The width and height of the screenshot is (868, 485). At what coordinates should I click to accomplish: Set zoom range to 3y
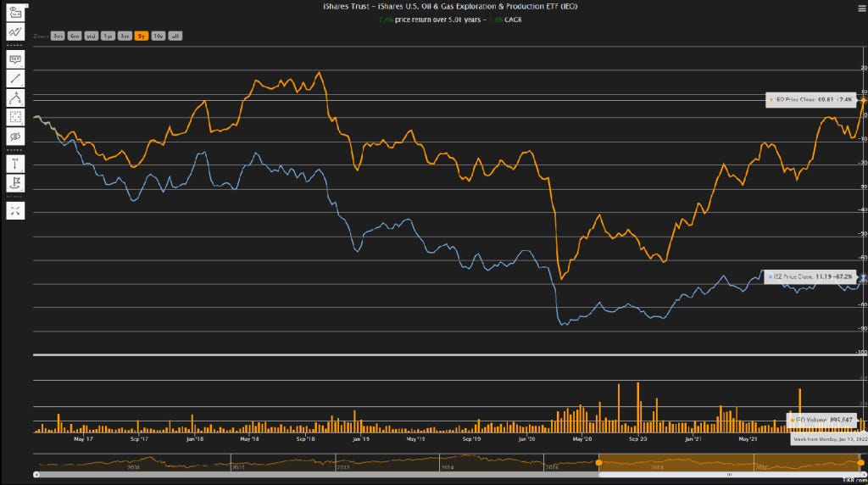[125, 36]
